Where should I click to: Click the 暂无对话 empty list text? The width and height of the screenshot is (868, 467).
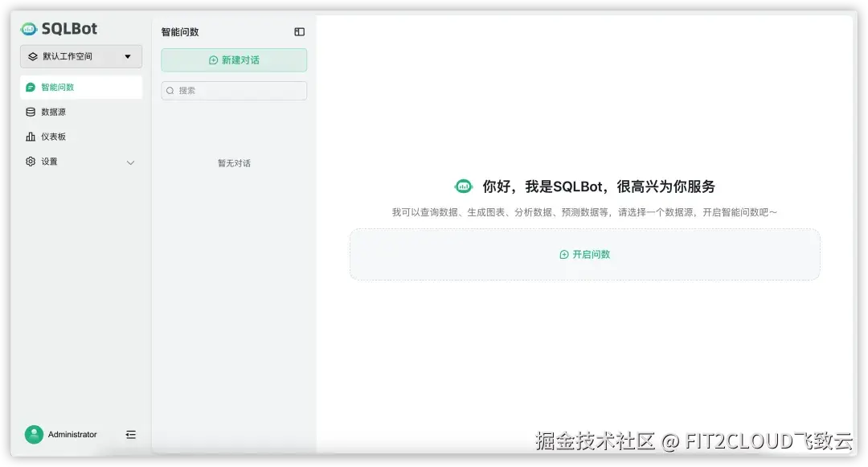[234, 163]
